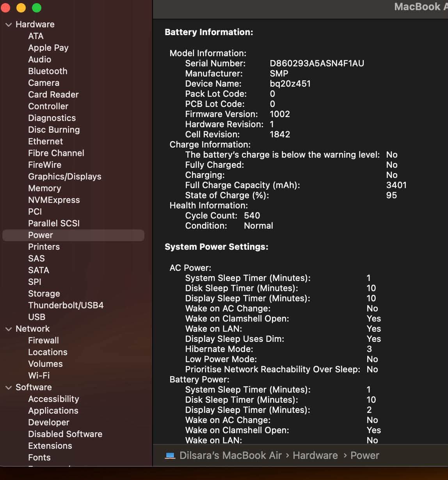
Task: Click the MacBook laptop icon in path bar
Action: tap(170, 456)
